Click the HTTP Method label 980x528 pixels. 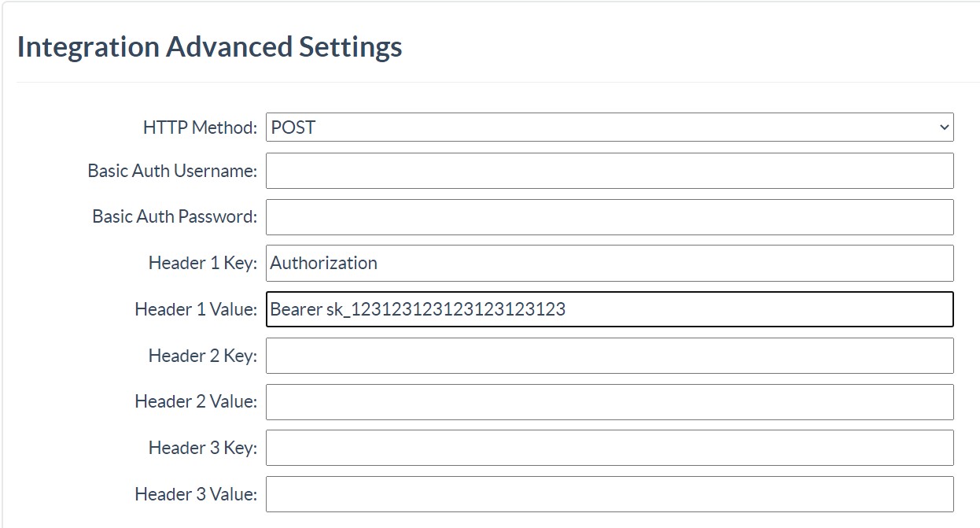point(197,127)
